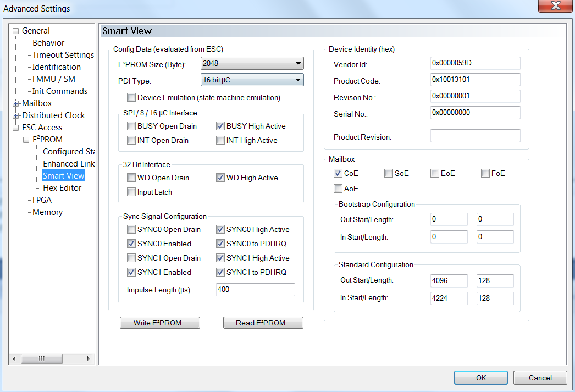Viewport: 575px width, 392px height.
Task: Click the tree's horizontal scrollbar right arrow
Action: tap(89, 358)
